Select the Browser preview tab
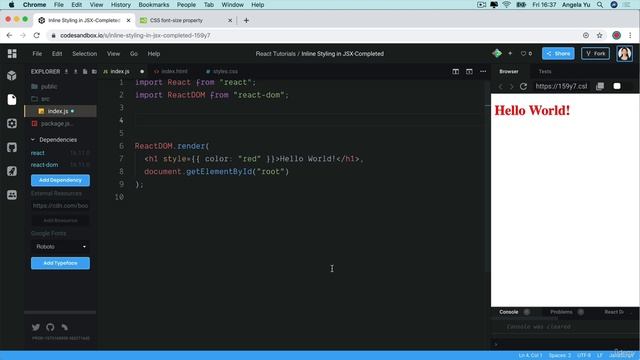Viewport: 640px width, 360px height. (509, 71)
